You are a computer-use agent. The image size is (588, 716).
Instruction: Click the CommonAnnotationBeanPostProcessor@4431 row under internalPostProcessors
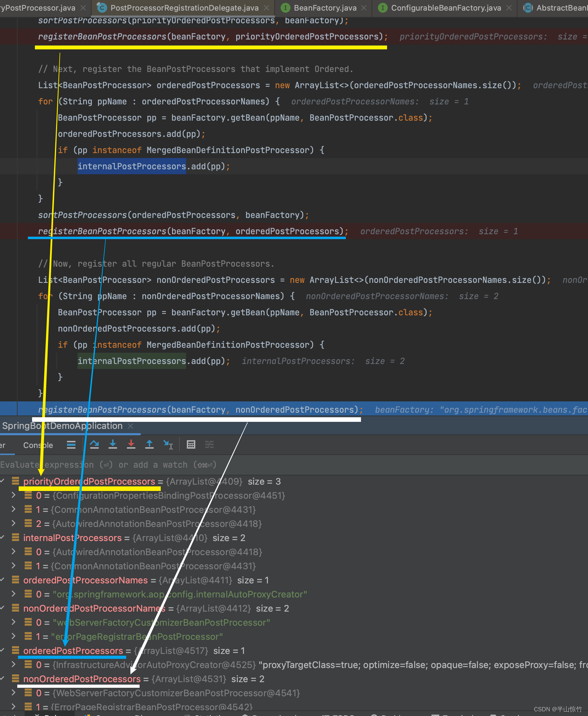point(294,566)
